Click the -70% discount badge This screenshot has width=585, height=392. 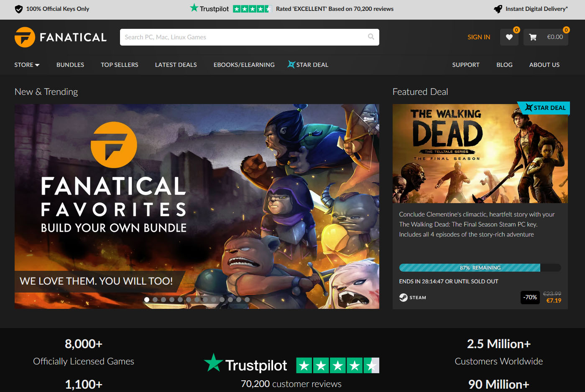click(x=530, y=298)
